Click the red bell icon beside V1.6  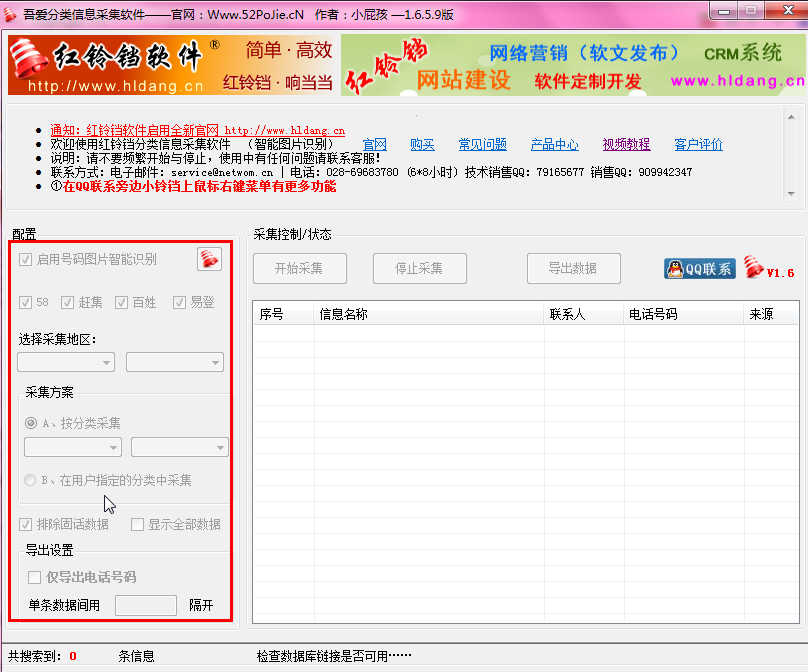tap(753, 267)
